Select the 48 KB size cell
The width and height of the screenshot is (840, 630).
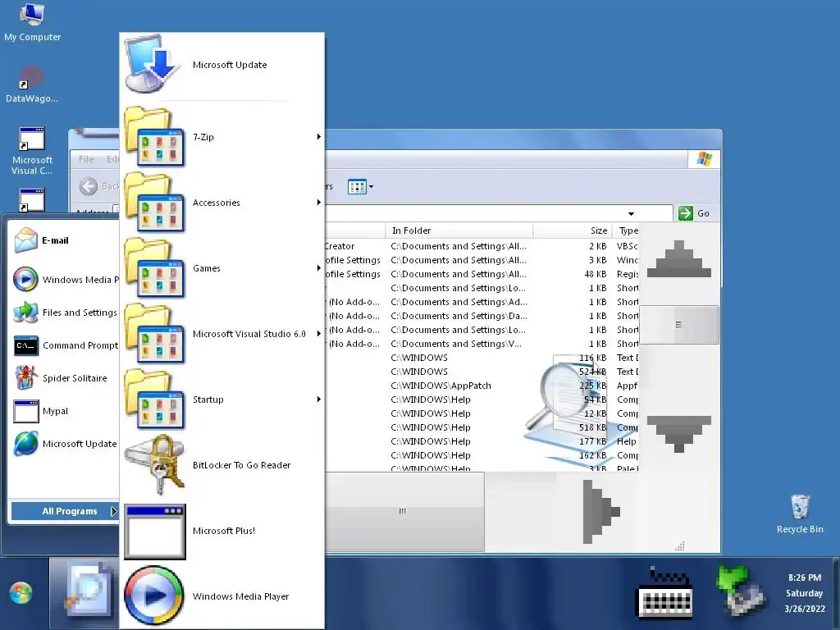point(596,274)
